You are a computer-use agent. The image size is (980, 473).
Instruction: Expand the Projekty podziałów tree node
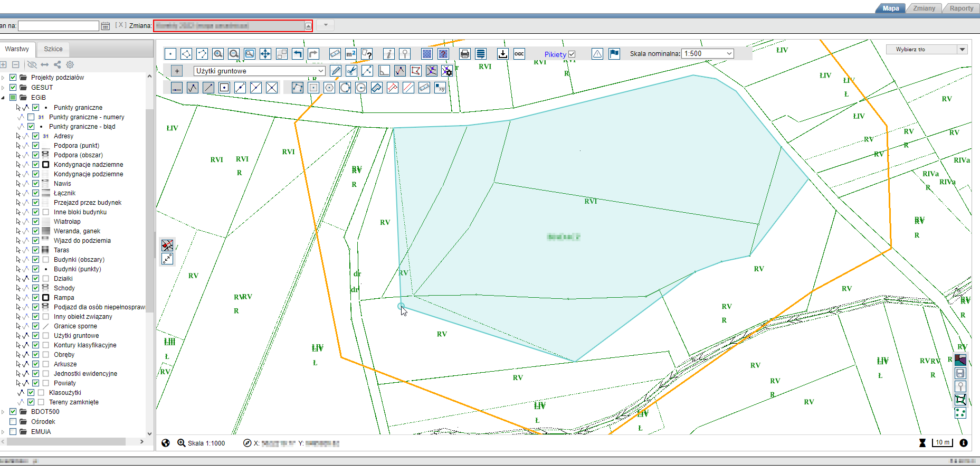click(3, 78)
